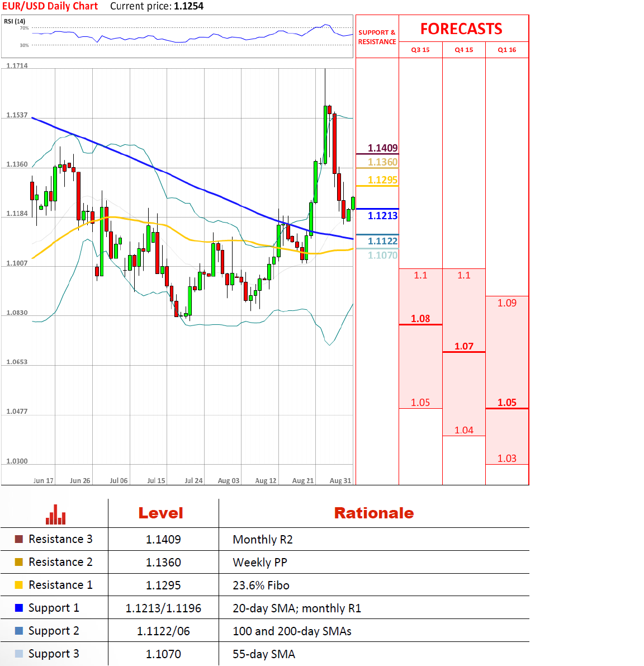Image resolution: width=644 pixels, height=666 pixels.
Task: Click the Support 2 row label
Action: click(54, 631)
